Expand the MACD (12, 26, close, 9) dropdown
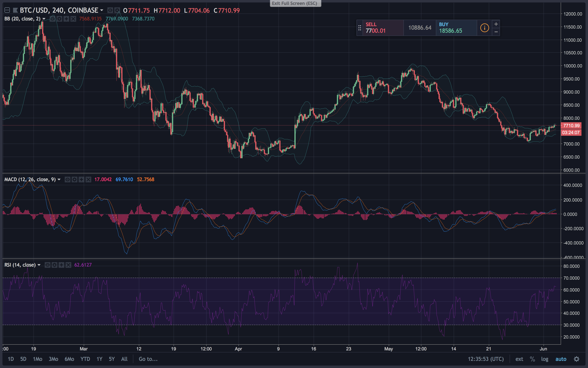Image resolution: width=588 pixels, height=368 pixels. (x=59, y=180)
